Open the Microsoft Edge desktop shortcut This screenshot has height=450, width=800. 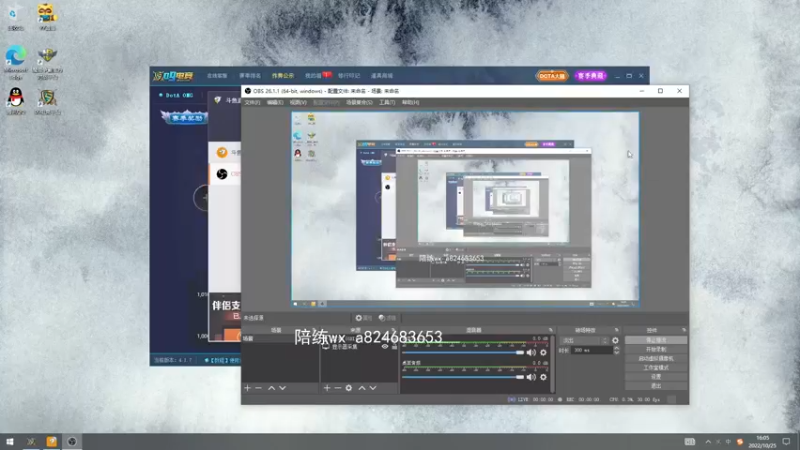pyautogui.click(x=16, y=63)
